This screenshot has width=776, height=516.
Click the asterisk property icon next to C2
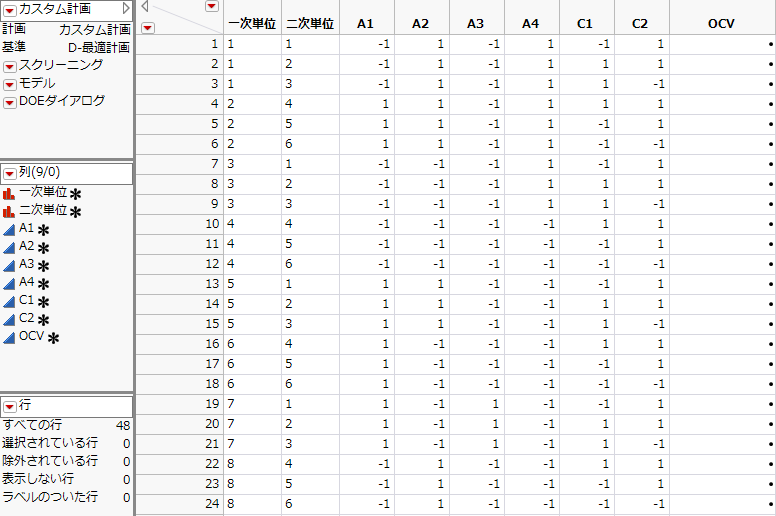click(x=44, y=320)
